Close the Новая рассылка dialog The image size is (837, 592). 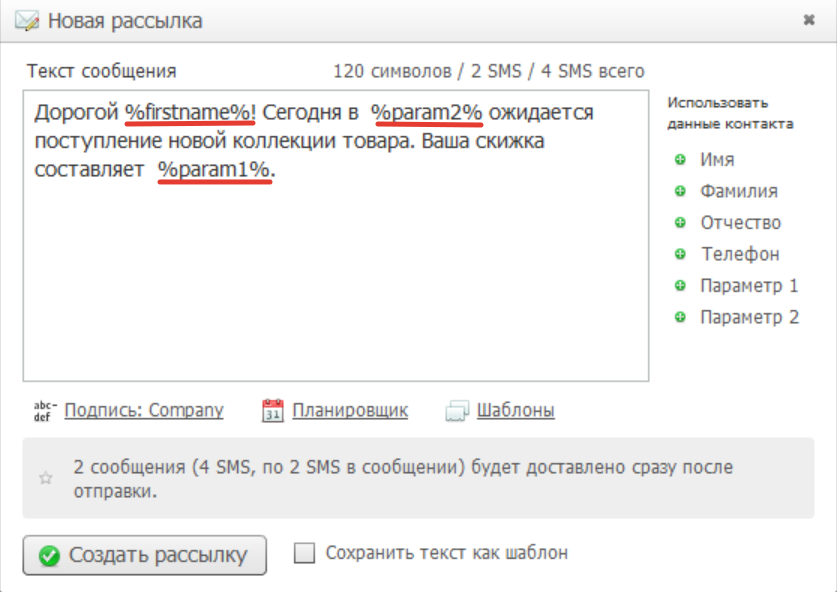[x=809, y=19]
